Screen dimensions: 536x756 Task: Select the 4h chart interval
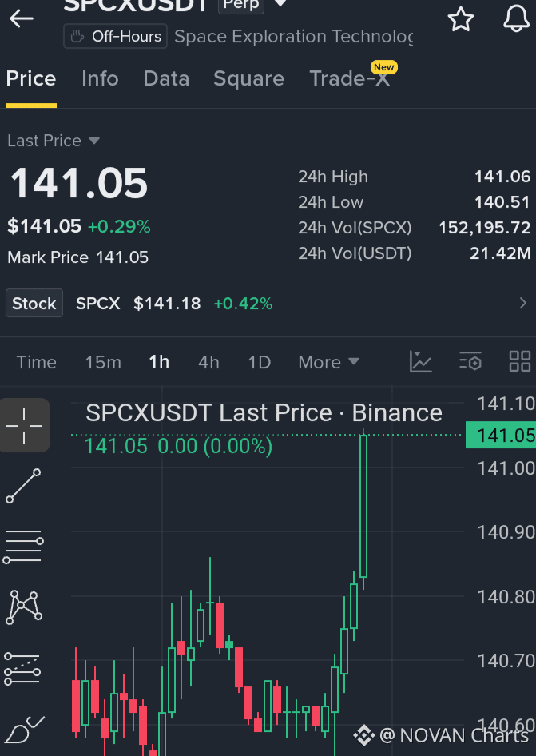(208, 362)
